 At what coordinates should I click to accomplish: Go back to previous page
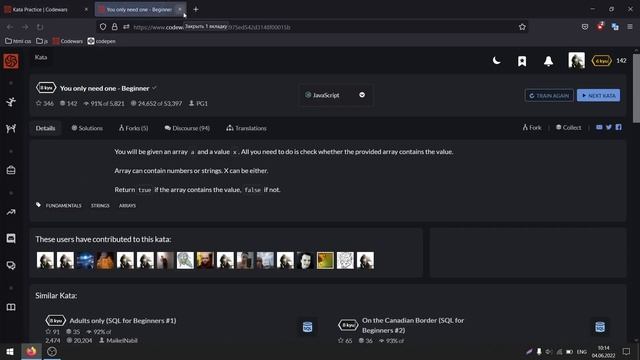point(10,27)
